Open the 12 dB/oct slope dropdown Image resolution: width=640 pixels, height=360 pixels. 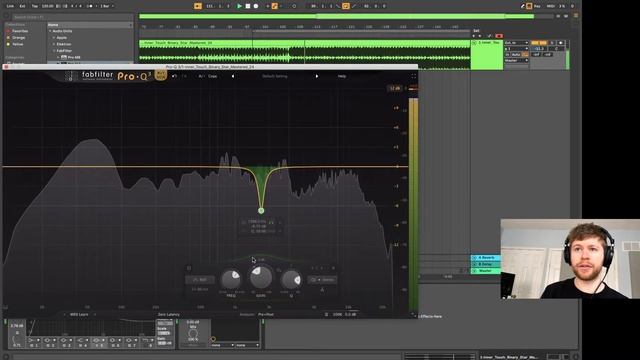click(x=200, y=289)
